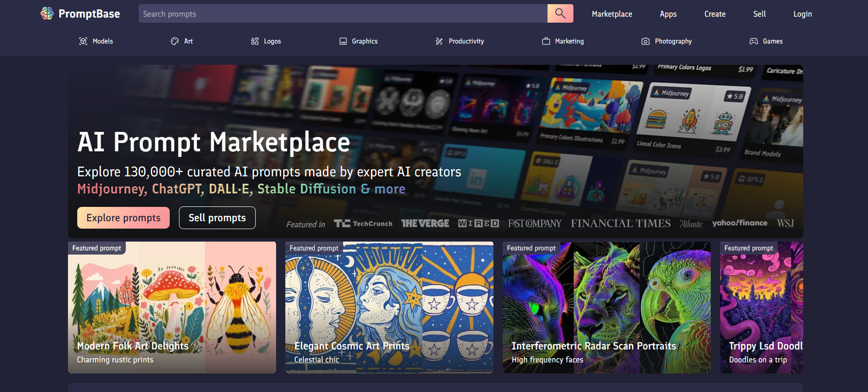
Task: Click the Games controller icon
Action: [754, 41]
